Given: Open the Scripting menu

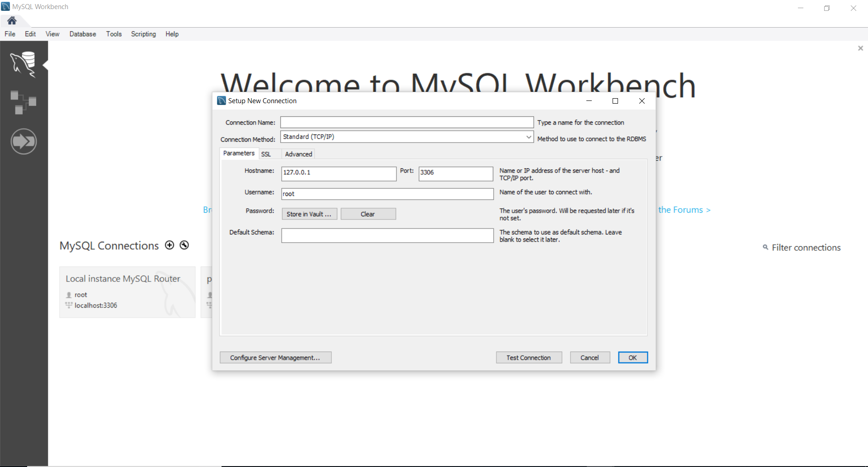Looking at the screenshot, I should coord(143,34).
